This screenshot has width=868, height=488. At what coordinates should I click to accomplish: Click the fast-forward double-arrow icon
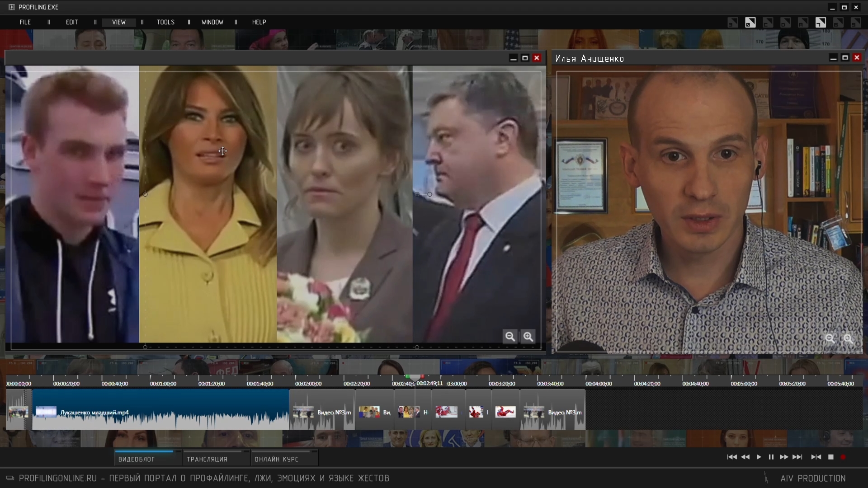784,457
